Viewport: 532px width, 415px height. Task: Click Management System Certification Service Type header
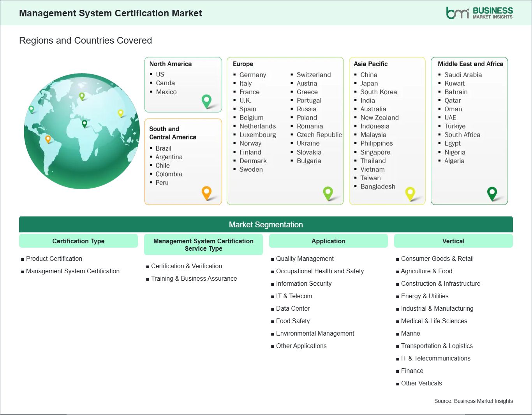pyautogui.click(x=203, y=244)
